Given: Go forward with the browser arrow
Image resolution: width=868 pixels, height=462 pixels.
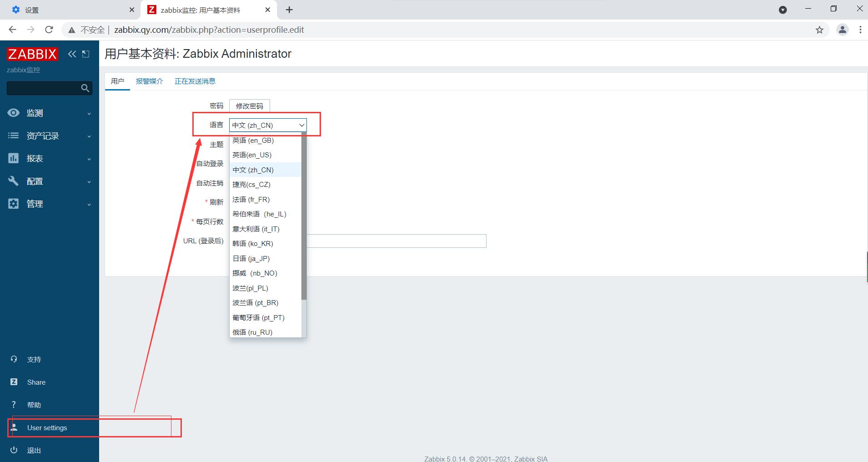Looking at the screenshot, I should click(x=31, y=30).
